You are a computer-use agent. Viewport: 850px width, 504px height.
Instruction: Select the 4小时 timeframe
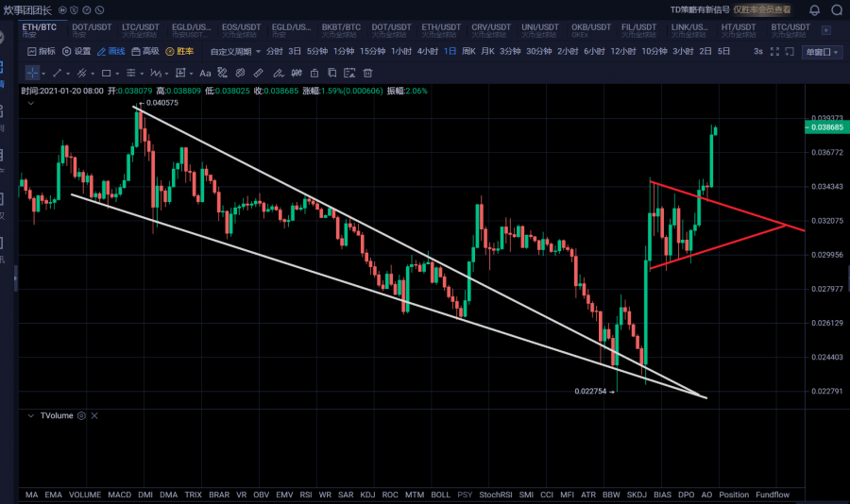(427, 52)
